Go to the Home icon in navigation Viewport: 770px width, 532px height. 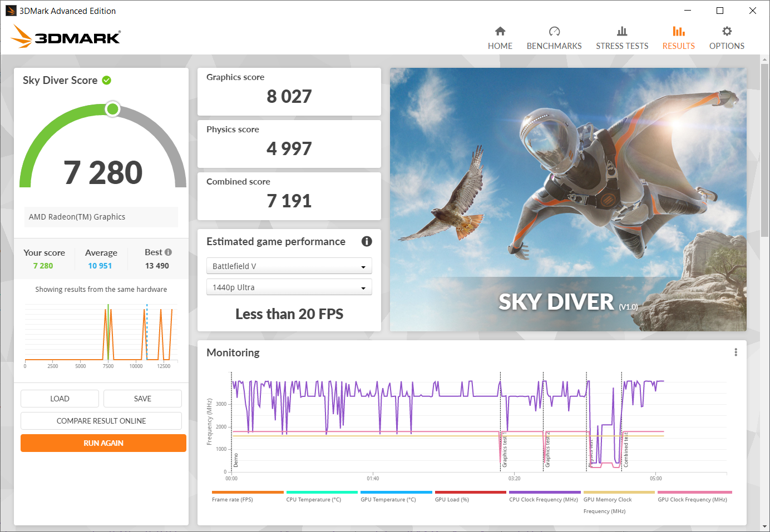(500, 31)
